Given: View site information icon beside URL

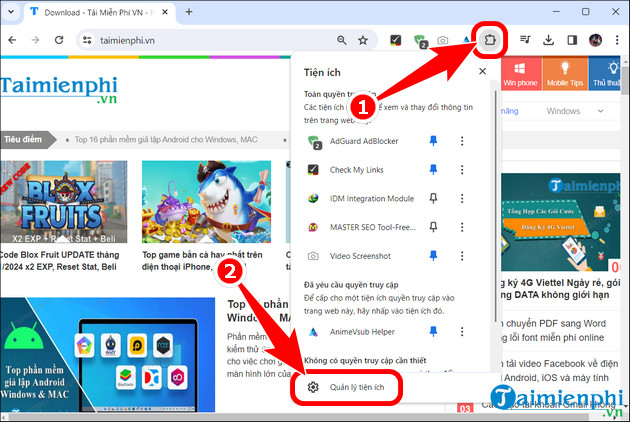Looking at the screenshot, I should click(87, 40).
